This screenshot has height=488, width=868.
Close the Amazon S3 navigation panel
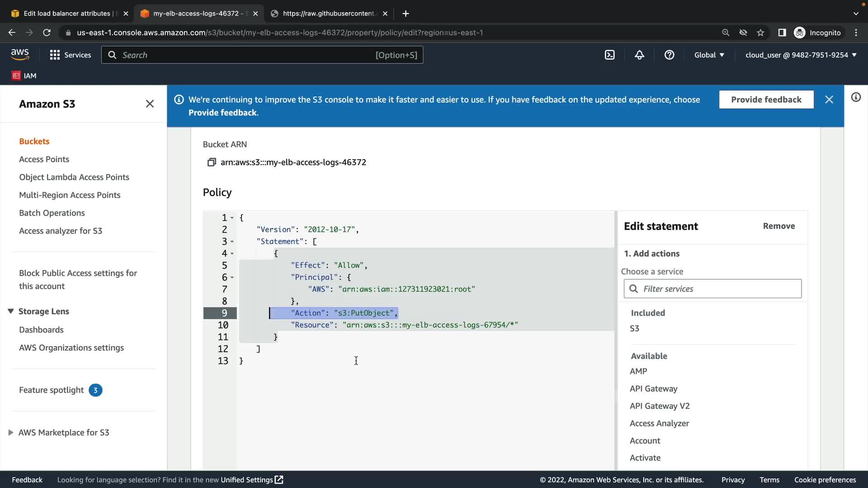[x=150, y=104]
